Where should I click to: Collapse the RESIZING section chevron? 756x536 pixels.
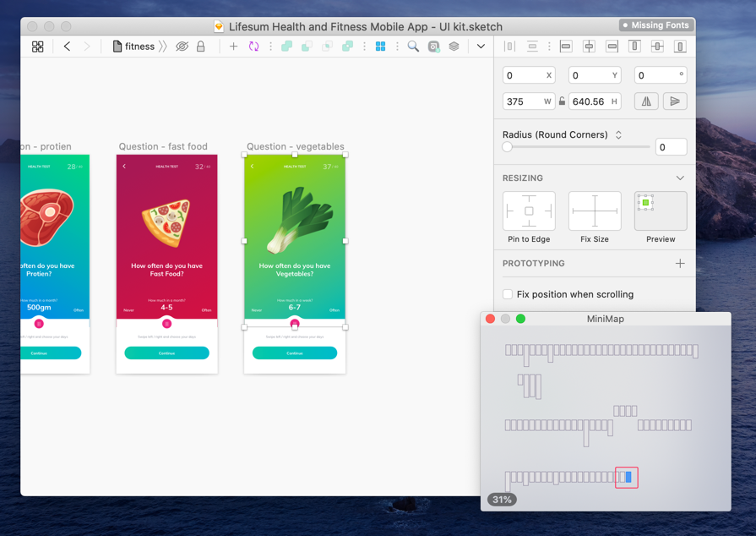pyautogui.click(x=680, y=178)
